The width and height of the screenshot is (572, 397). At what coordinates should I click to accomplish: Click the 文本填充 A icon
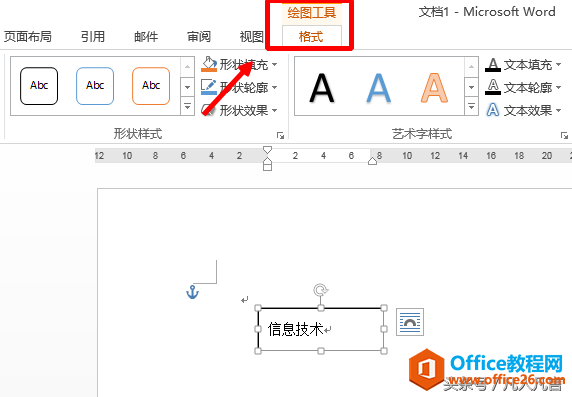click(x=493, y=65)
